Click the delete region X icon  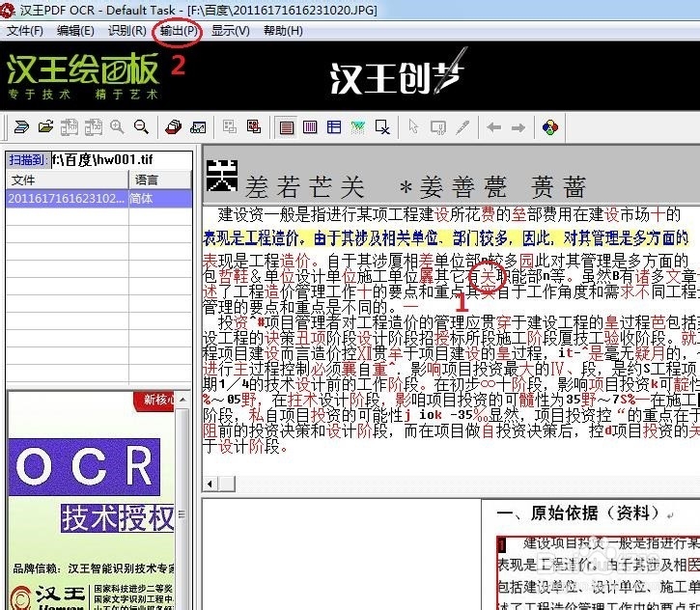382,127
